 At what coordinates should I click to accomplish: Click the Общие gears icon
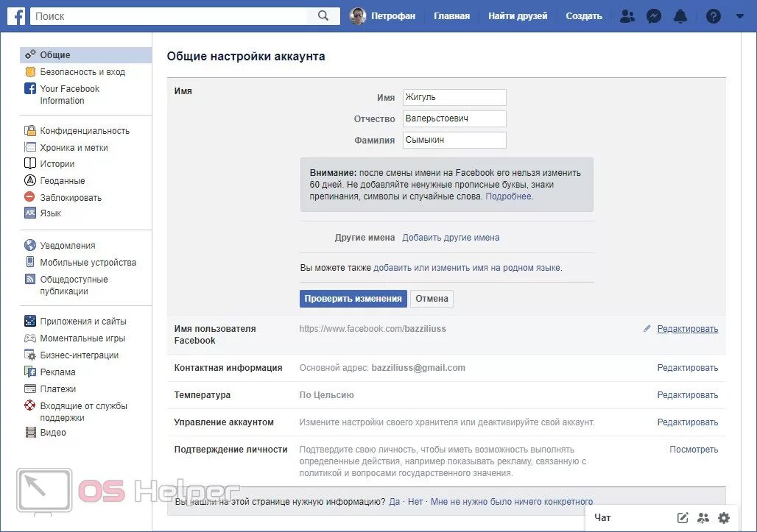click(x=30, y=54)
